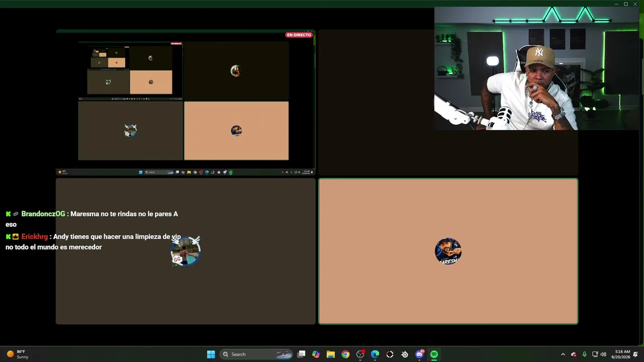The width and height of the screenshot is (644, 362).
Task: Select the Maresma participant avatar
Action: (x=448, y=251)
